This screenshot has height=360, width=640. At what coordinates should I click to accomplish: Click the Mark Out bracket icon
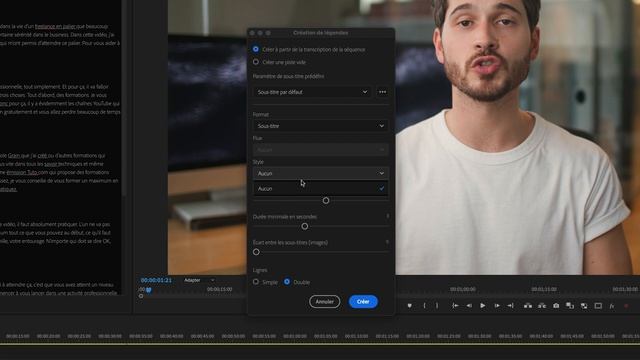437,306
